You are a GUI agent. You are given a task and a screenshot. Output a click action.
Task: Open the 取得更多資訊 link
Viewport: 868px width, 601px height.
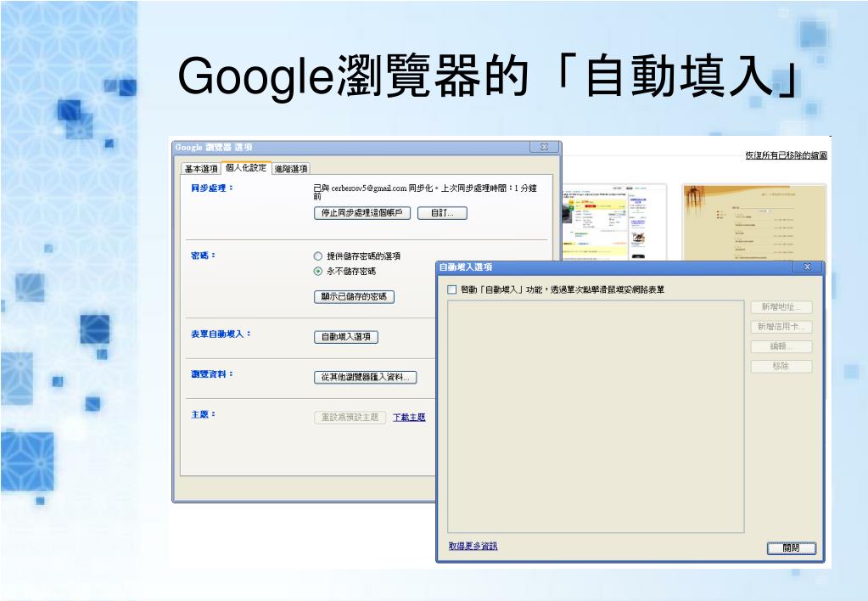(x=473, y=546)
